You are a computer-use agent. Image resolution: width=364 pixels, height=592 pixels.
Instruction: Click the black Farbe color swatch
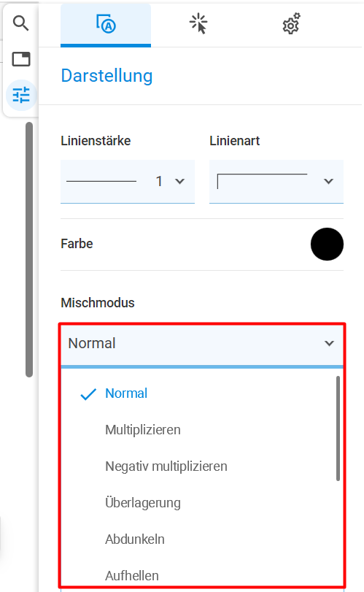[x=327, y=244]
